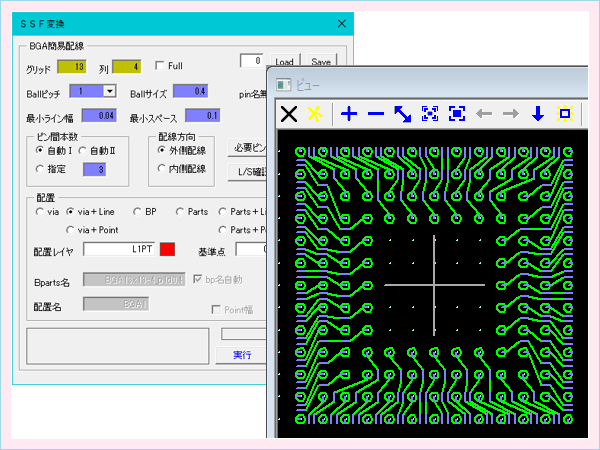
Task: Select the 自動Ⅱ radio button
Action: [x=83, y=149]
